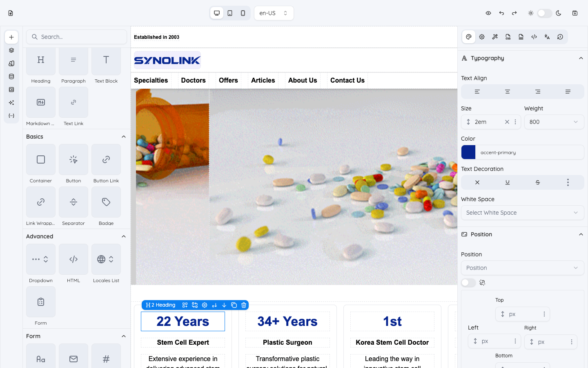Viewport: 588px width, 368px height.
Task: Switch to tablet viewport
Action: pos(230,13)
